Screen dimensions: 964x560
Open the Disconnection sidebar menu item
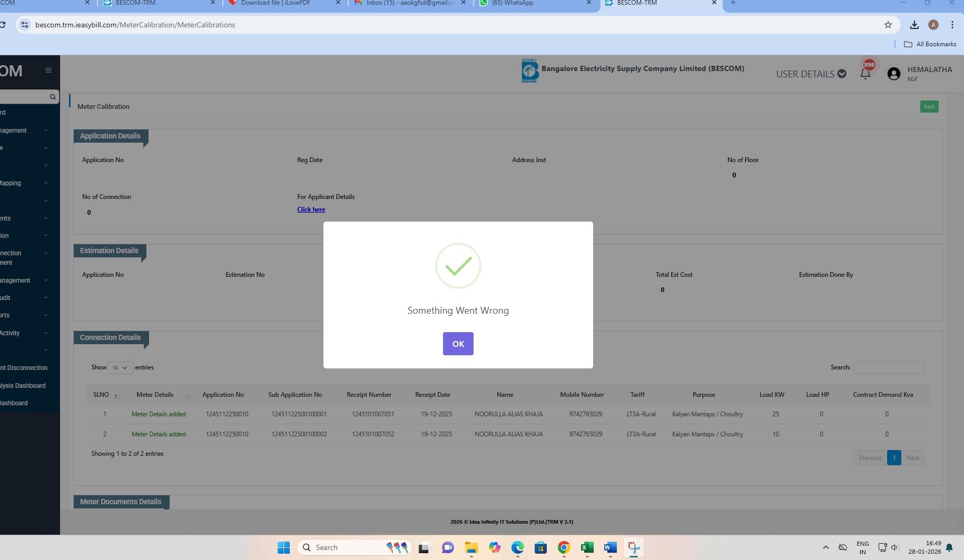click(24, 368)
